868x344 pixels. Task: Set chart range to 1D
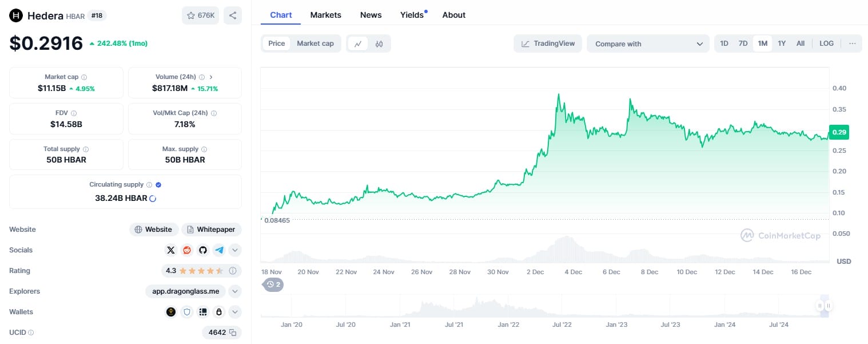click(x=724, y=44)
